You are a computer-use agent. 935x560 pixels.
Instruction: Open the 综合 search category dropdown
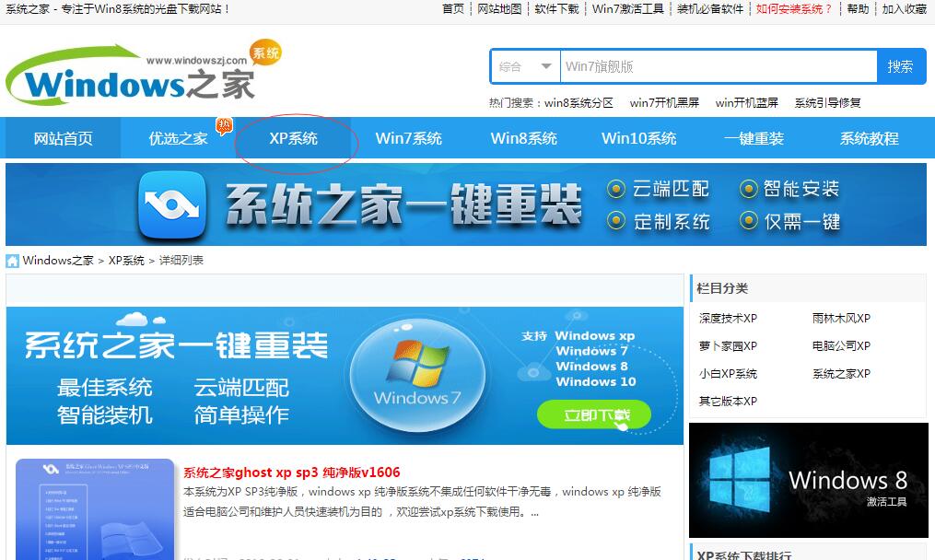pyautogui.click(x=525, y=67)
